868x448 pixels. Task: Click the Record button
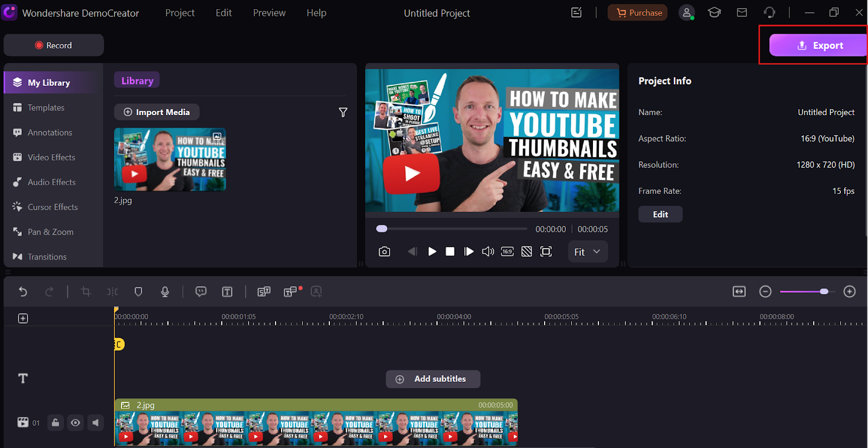tap(54, 45)
